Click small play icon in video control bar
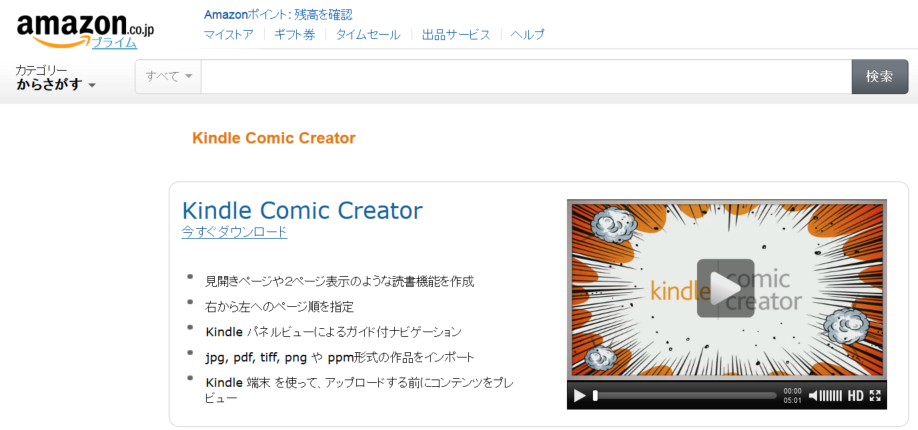Image resolution: width=918 pixels, height=430 pixels. coord(580,396)
